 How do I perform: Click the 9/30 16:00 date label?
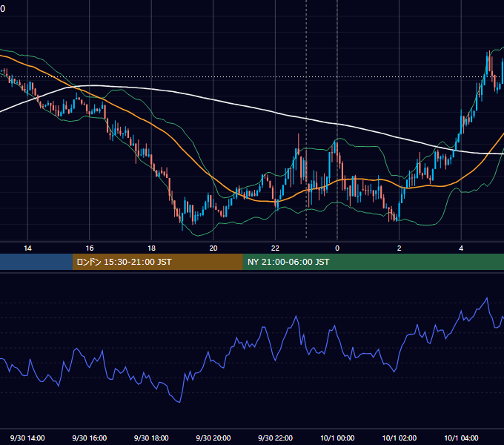(90, 438)
